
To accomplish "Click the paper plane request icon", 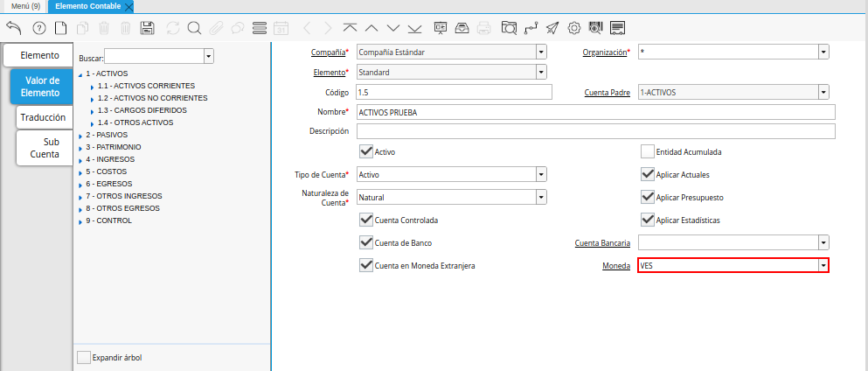I will pos(552,28).
